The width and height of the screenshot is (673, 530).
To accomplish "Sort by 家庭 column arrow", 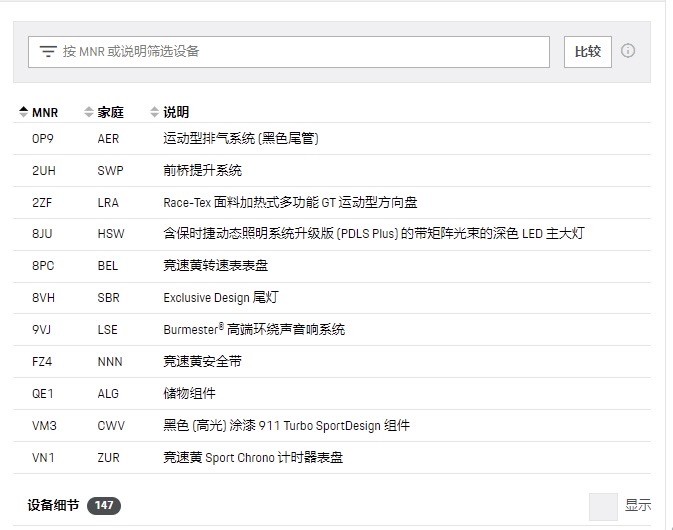I will [x=89, y=112].
